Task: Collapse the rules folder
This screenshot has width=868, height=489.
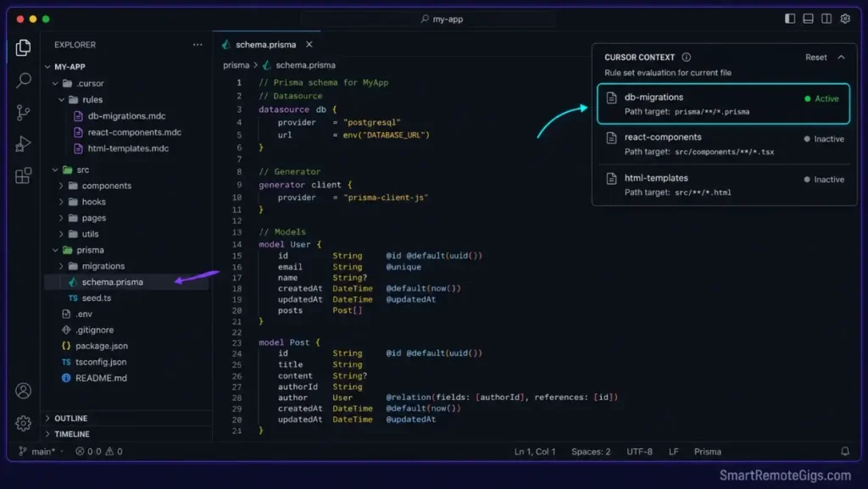Action: point(61,99)
